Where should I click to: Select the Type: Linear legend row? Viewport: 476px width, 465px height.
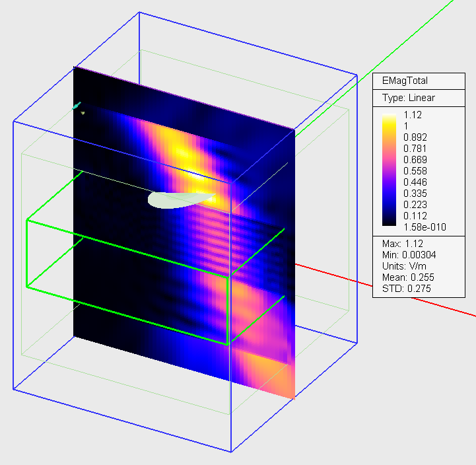tap(408, 98)
